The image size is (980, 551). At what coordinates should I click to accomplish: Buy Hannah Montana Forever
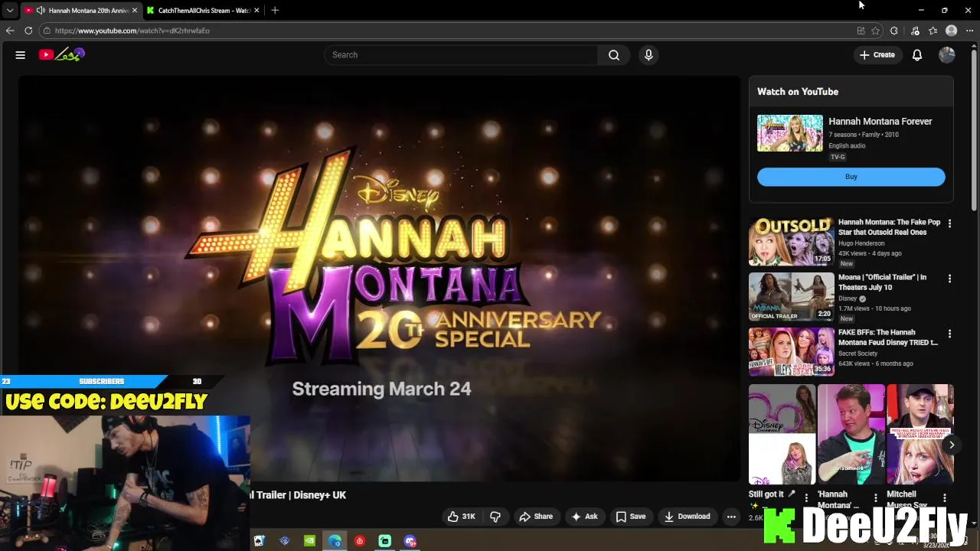(x=851, y=177)
